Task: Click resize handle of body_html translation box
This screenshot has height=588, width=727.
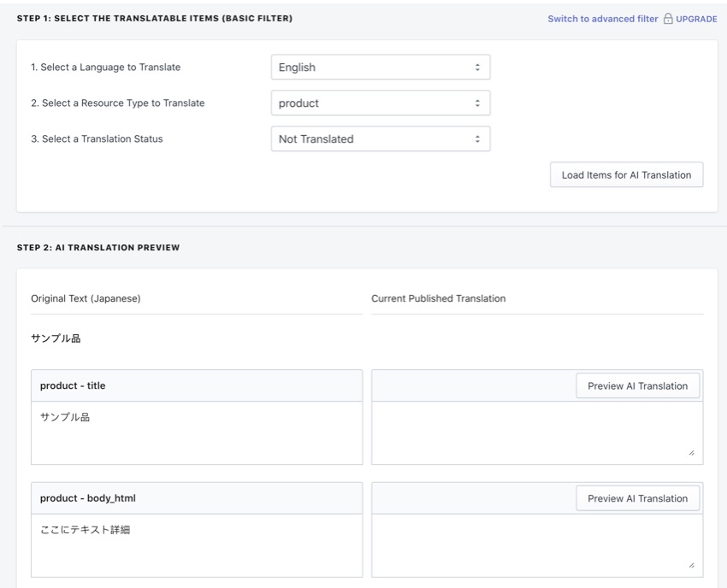Action: (x=691, y=565)
